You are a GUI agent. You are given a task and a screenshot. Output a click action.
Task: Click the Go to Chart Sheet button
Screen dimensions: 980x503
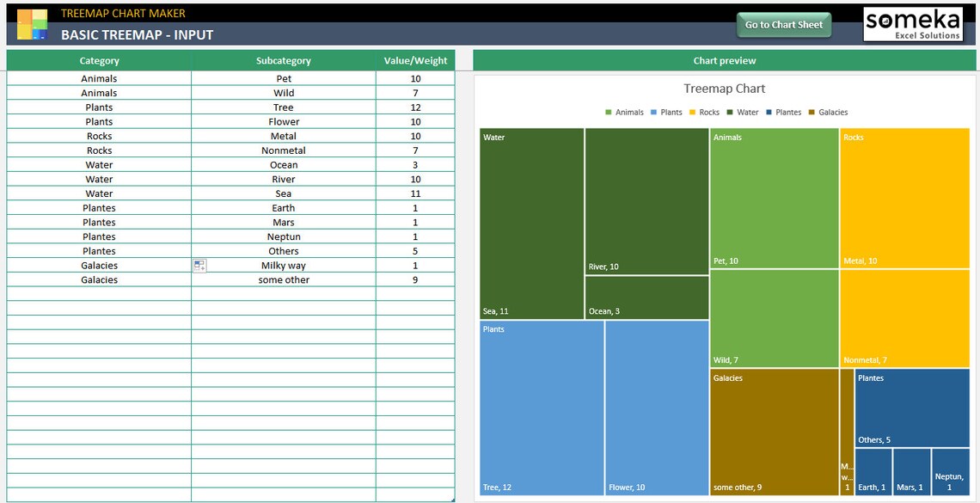(783, 24)
